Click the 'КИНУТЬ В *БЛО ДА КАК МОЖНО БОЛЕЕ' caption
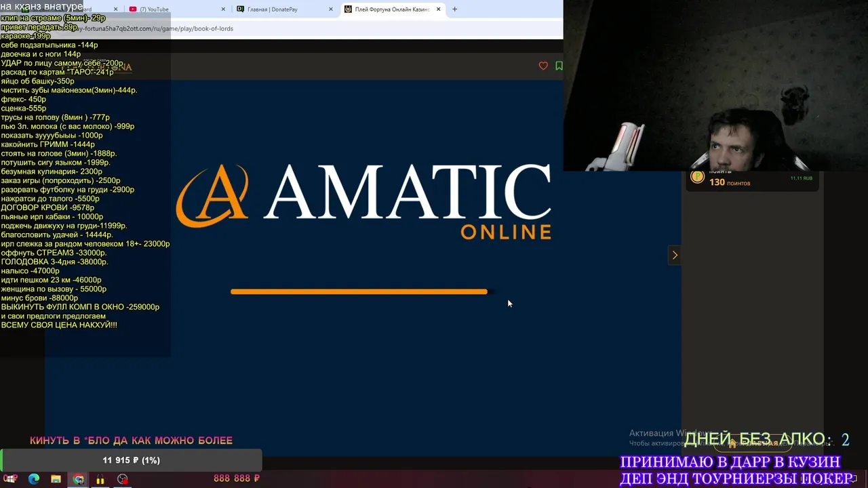 coord(131,441)
